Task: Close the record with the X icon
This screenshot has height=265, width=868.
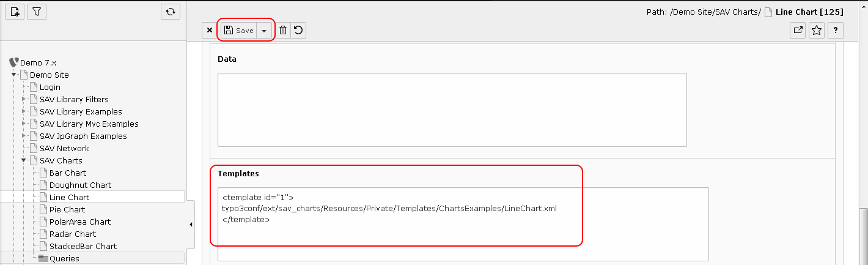Action: click(x=210, y=30)
